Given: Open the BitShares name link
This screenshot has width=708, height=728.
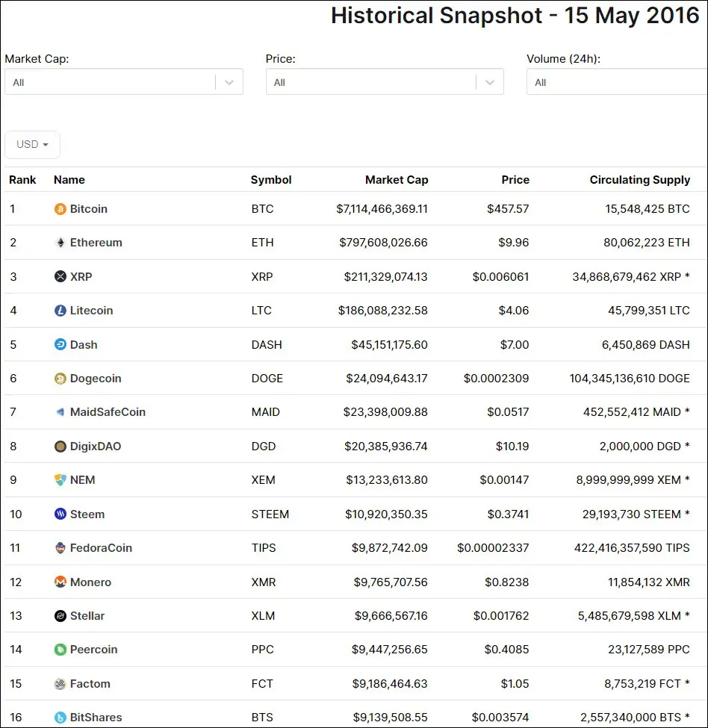Looking at the screenshot, I should [96, 718].
